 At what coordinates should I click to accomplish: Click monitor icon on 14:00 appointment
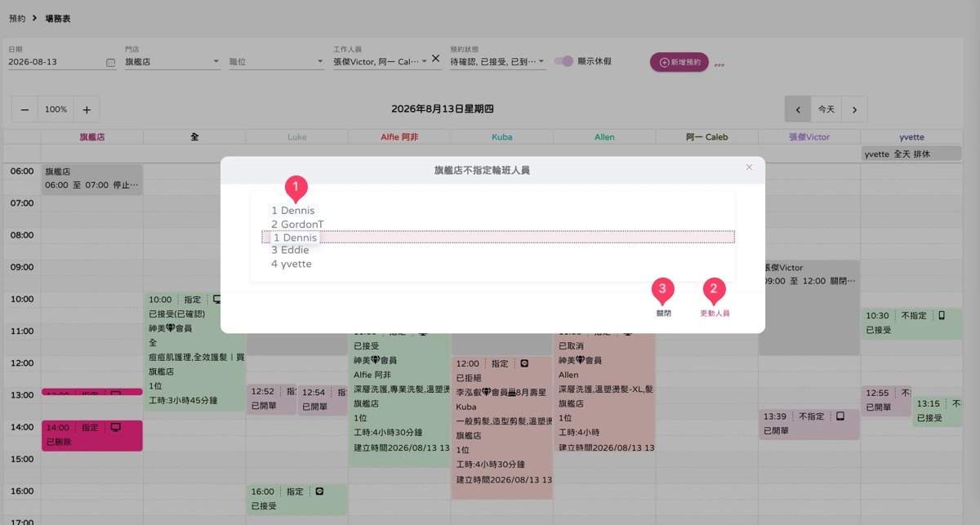coord(115,427)
